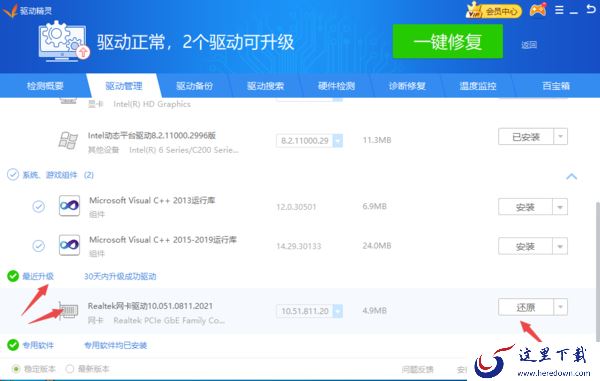Toggle the 系统、游戏组件 group checkbox
The width and height of the screenshot is (600, 381).
(13, 175)
